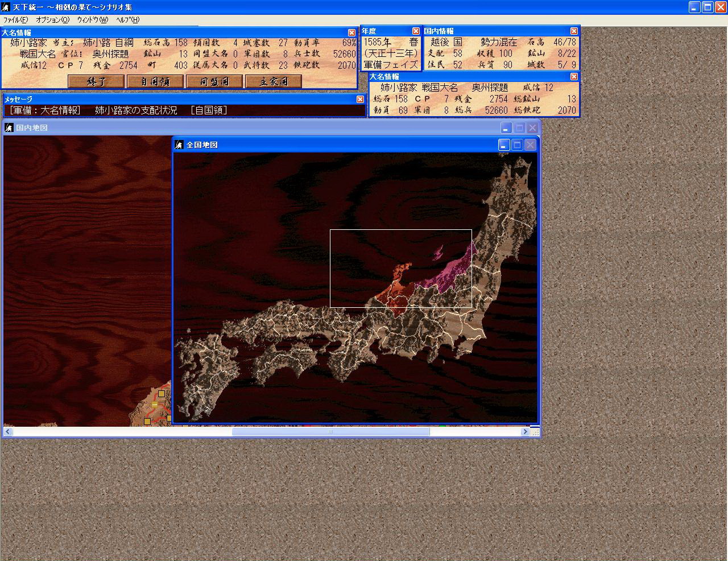
Task: Show own territory with 自国領 button
Action: click(155, 81)
